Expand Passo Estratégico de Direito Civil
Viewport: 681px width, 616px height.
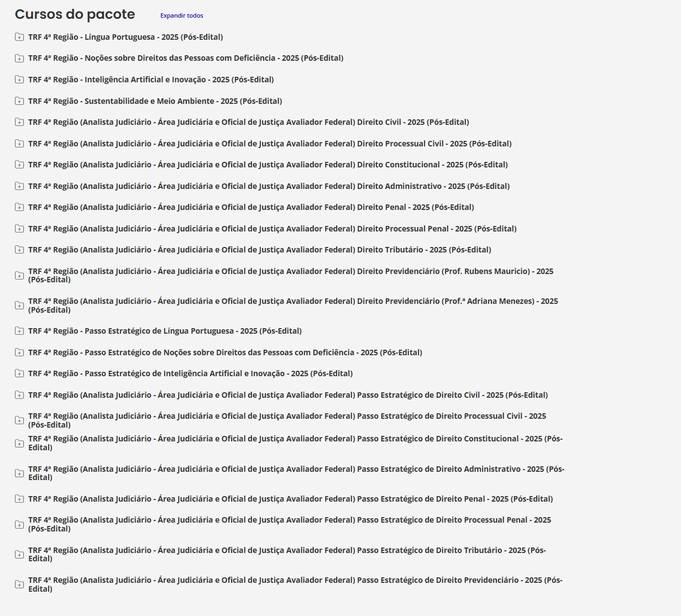coord(287,395)
